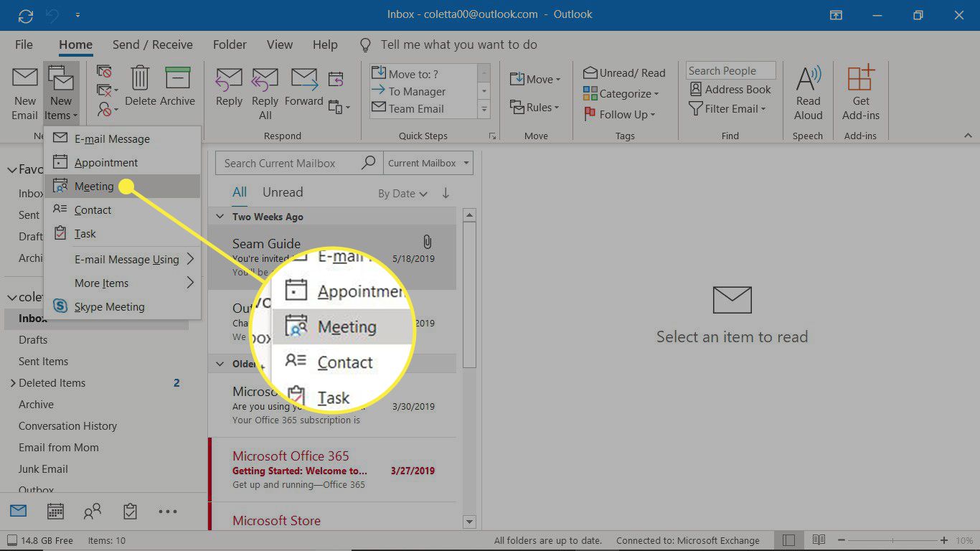Expand the Quick Steps gallery
Screen dimensions: 980x551
(484, 109)
